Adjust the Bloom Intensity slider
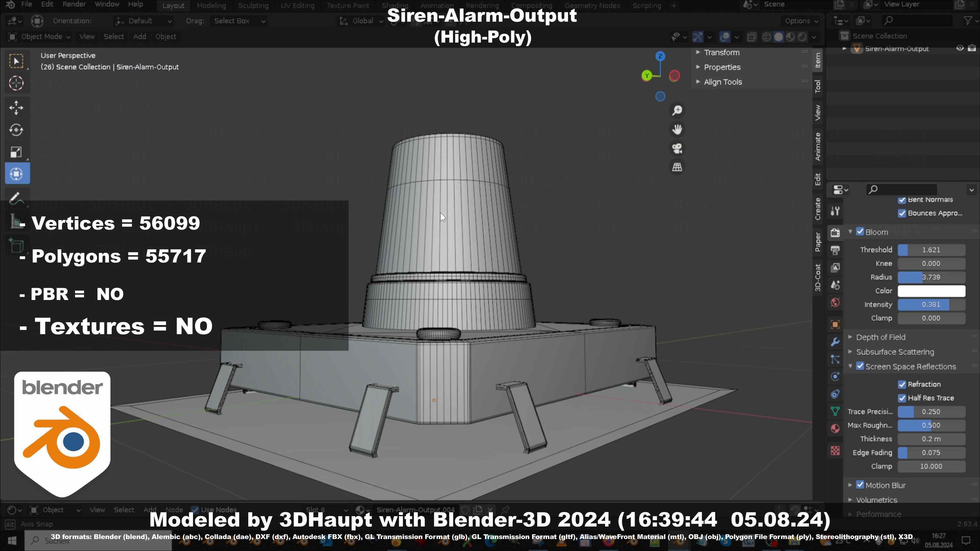 pos(931,305)
